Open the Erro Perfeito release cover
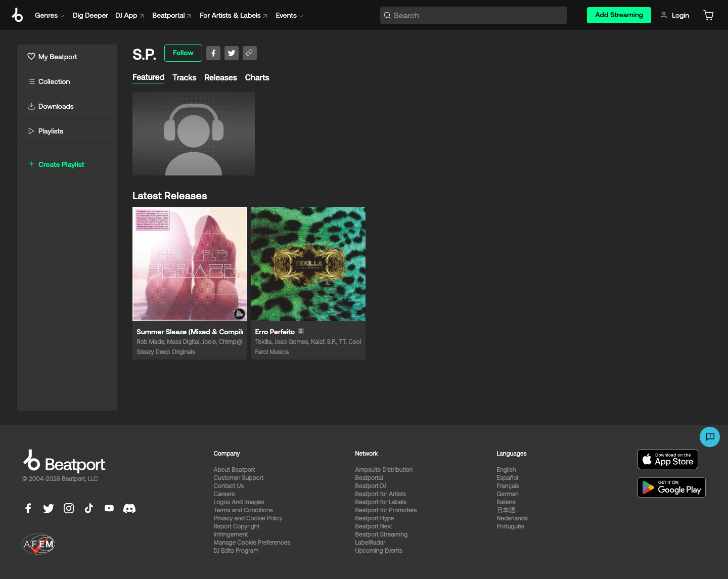This screenshot has height=579, width=728. [308, 264]
